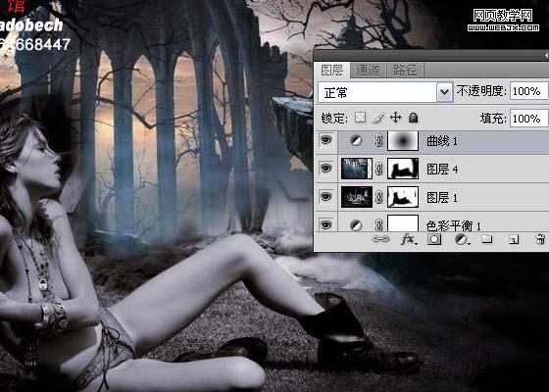Click the 图层 1 mask link icon
Screen dimensions: 549x392
tap(378, 197)
